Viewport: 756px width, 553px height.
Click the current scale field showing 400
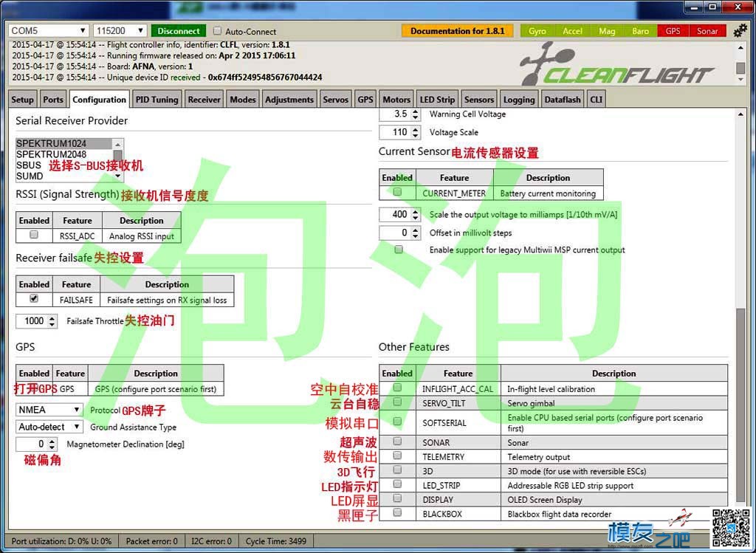pos(400,215)
